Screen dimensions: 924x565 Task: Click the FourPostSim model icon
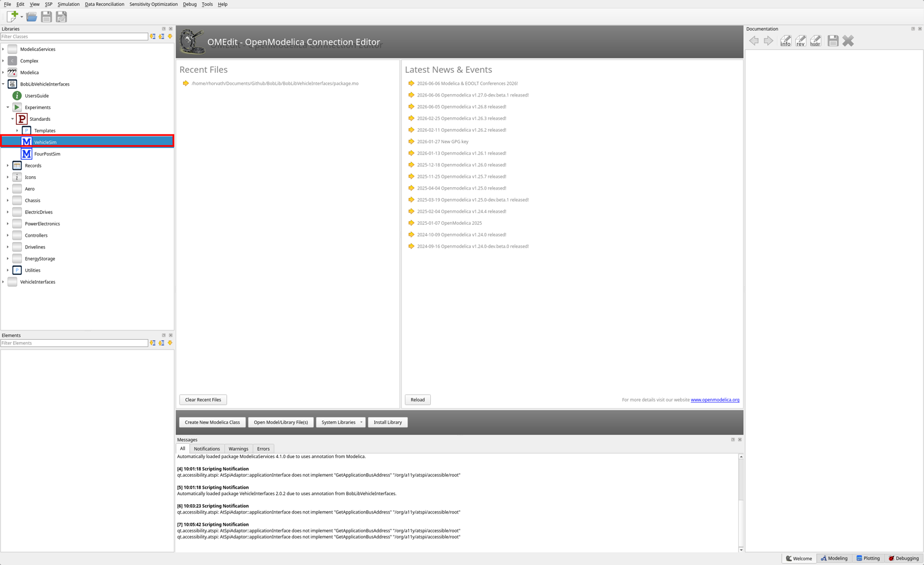(26, 154)
